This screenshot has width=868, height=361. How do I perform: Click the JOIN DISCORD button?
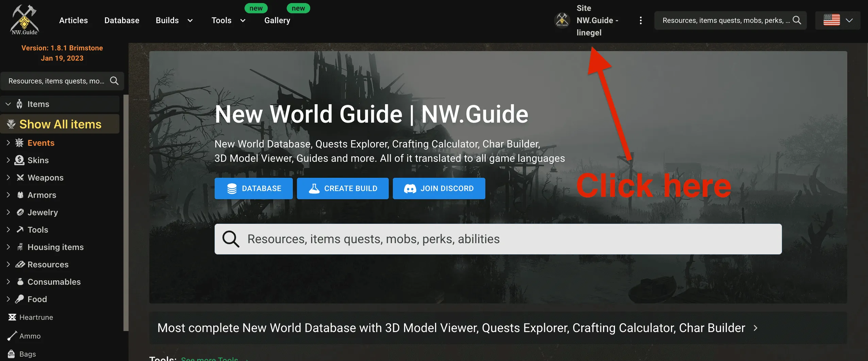[x=439, y=188]
